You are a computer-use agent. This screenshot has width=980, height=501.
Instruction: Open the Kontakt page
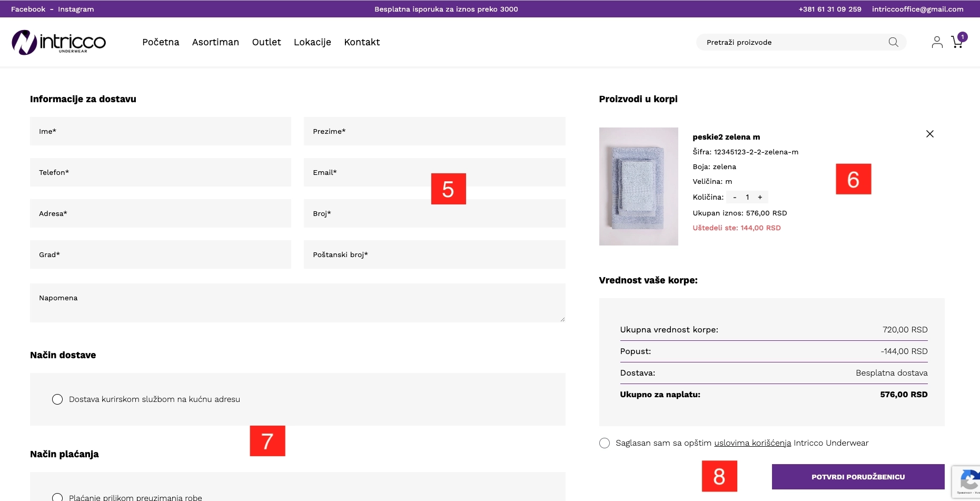click(362, 42)
